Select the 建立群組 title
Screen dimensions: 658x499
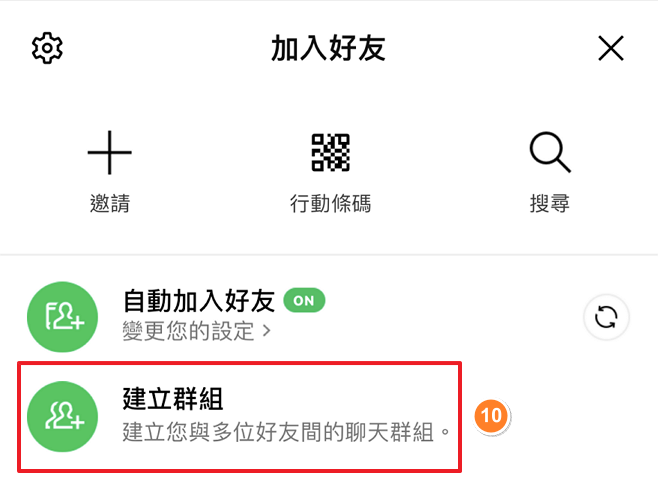pos(173,399)
